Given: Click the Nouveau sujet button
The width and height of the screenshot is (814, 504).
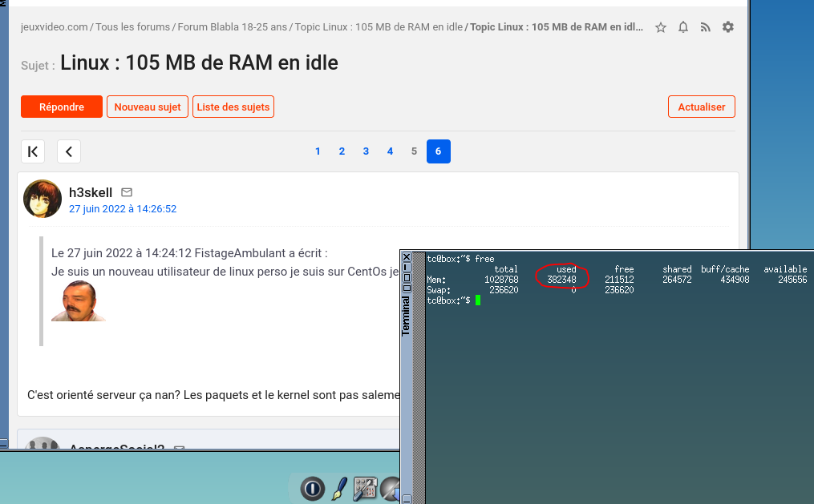Looking at the screenshot, I should click(x=148, y=107).
